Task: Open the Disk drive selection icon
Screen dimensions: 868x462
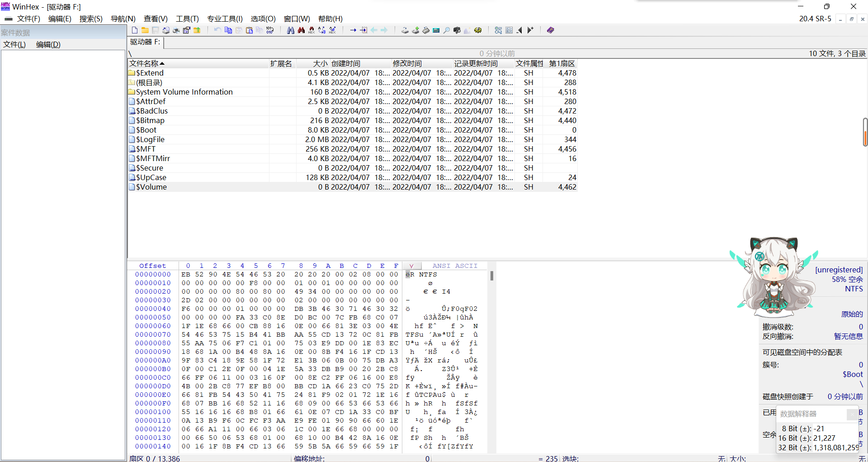Action: pyautogui.click(x=405, y=30)
